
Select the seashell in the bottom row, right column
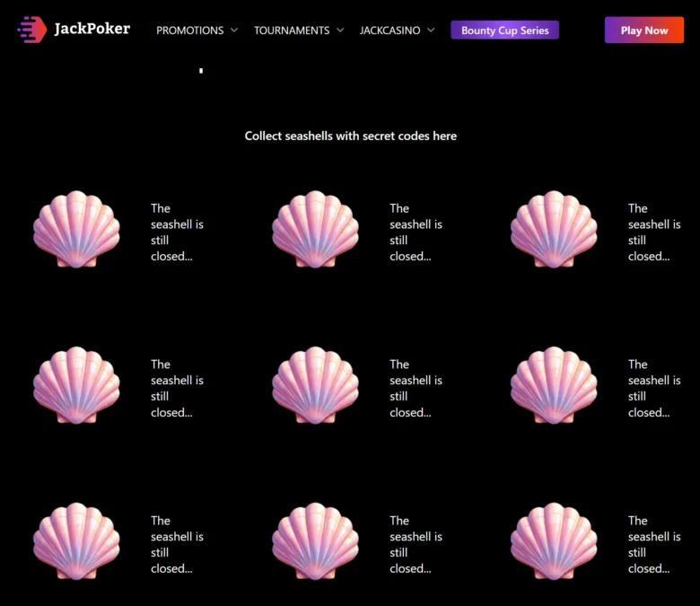click(x=554, y=541)
